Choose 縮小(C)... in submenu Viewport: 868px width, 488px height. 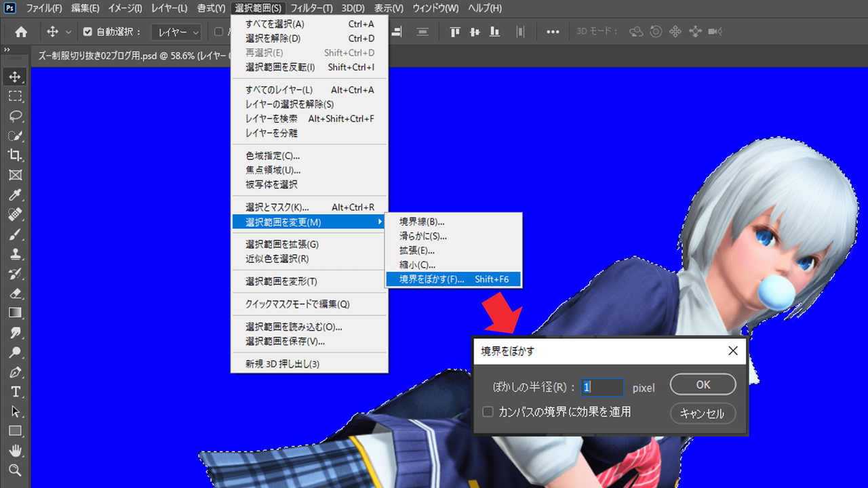click(453, 264)
